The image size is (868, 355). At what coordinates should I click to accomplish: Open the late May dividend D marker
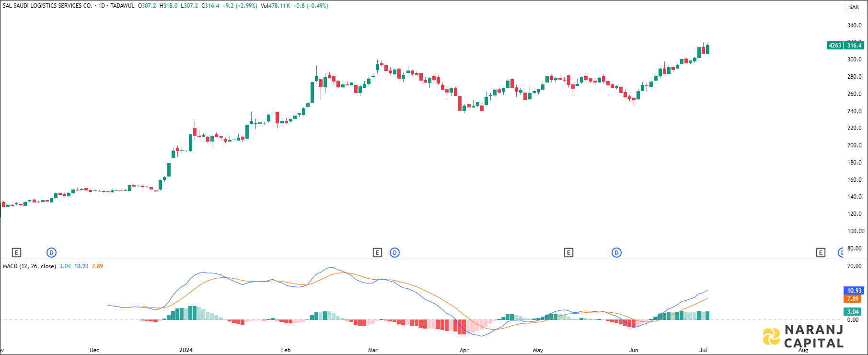(616, 252)
